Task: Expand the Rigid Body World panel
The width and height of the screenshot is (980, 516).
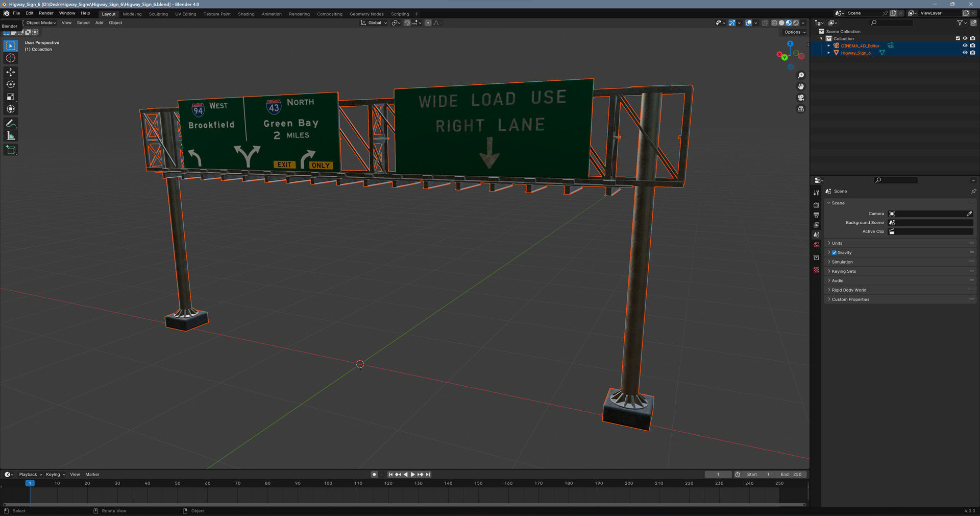Action: click(x=900, y=290)
